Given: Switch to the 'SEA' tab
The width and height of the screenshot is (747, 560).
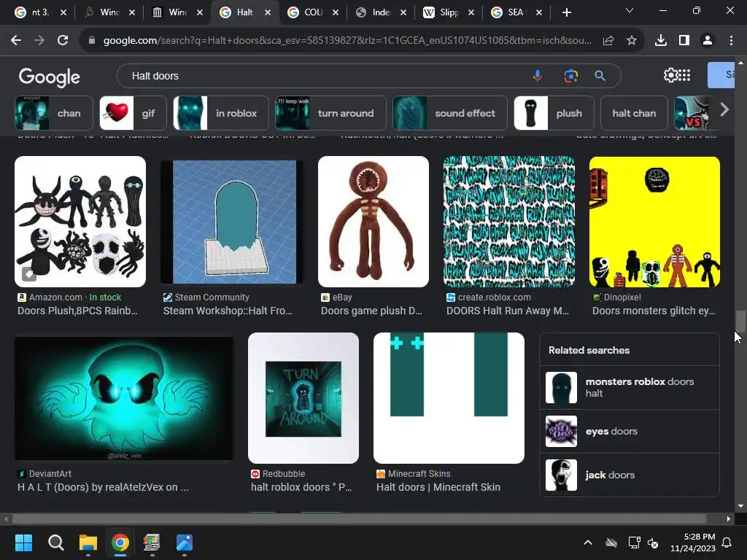Looking at the screenshot, I should tap(516, 12).
